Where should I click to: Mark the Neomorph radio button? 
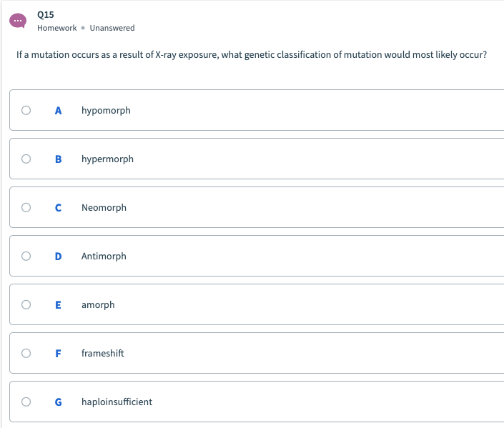pos(26,208)
